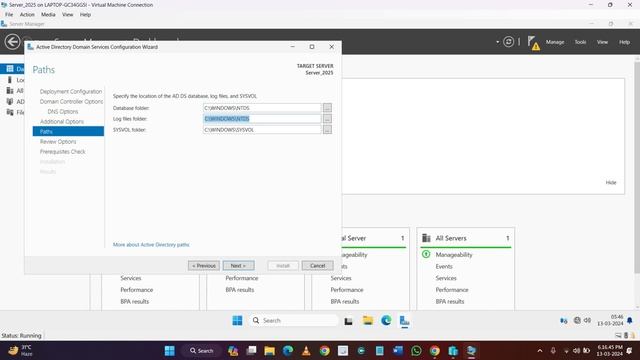Open File Explorer on the host taskbar
This screenshot has height=360, width=640.
pos(269,351)
